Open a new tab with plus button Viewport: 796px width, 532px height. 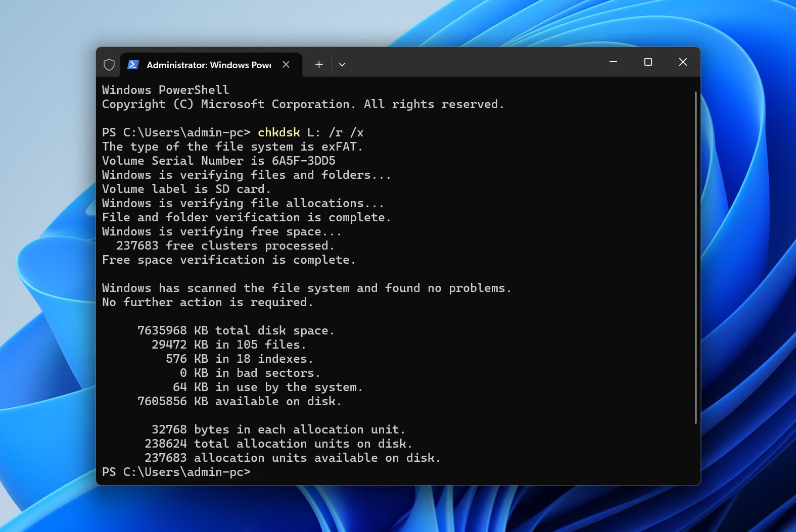click(x=319, y=65)
